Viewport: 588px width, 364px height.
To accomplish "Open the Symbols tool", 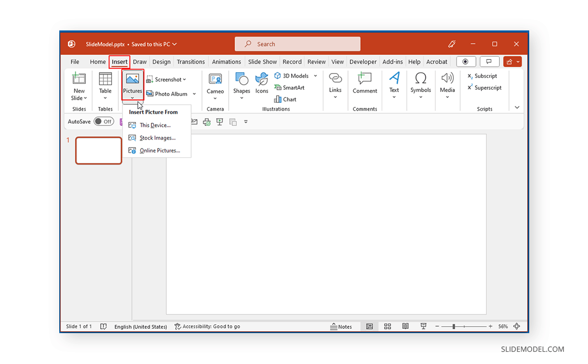I will (x=420, y=86).
